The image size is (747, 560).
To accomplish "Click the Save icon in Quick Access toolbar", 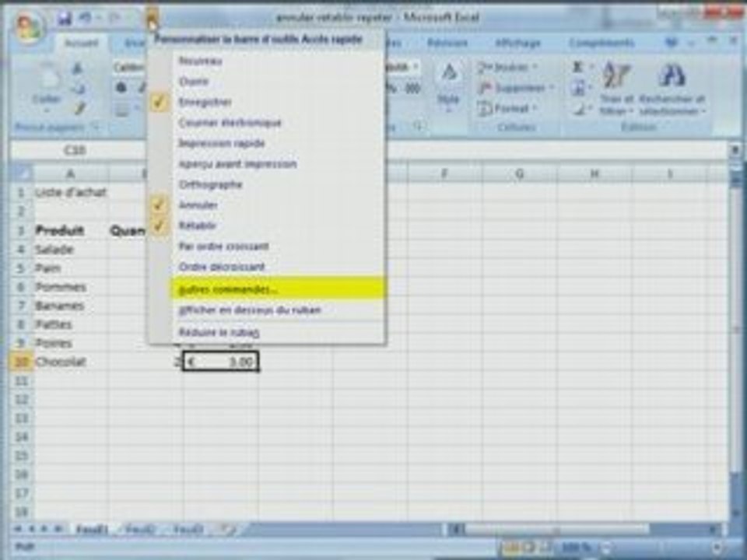I will click(65, 18).
